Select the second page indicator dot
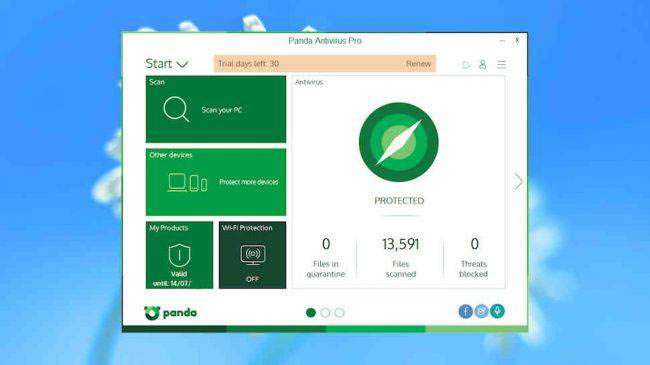The width and height of the screenshot is (650, 365). pyautogui.click(x=325, y=313)
